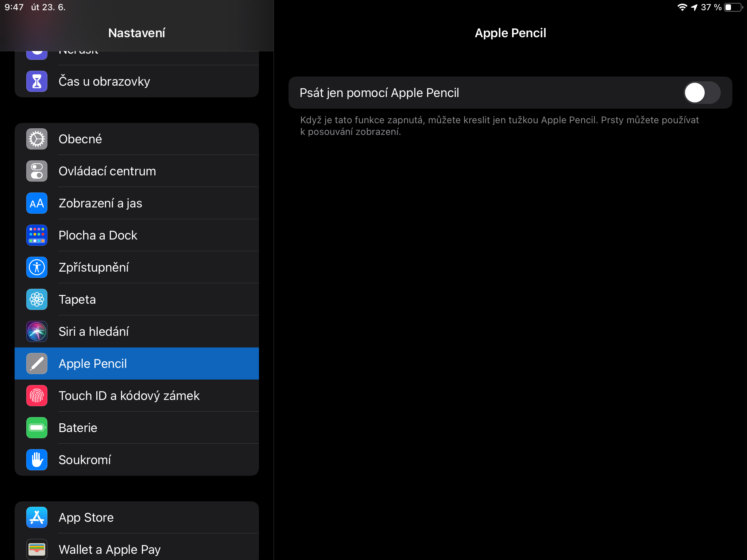Tap the Ovládací centrum switches icon

click(x=37, y=171)
